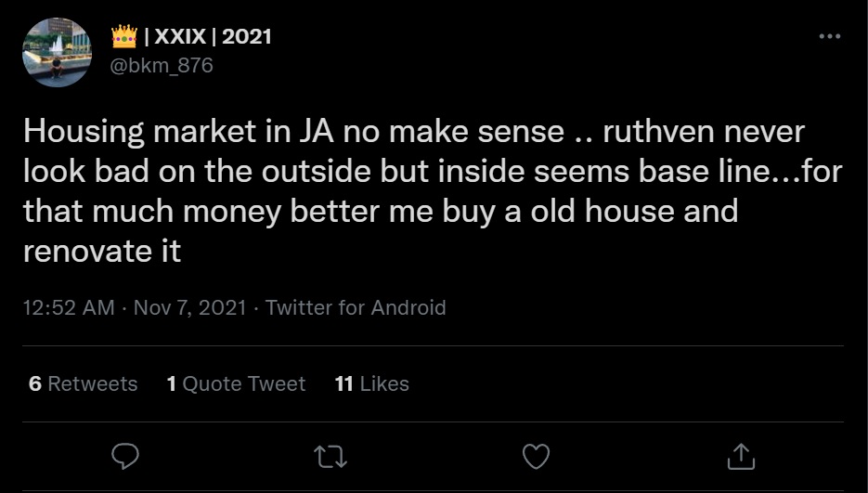
Task: Like the tweet with the heart icon
Action: 536,455
